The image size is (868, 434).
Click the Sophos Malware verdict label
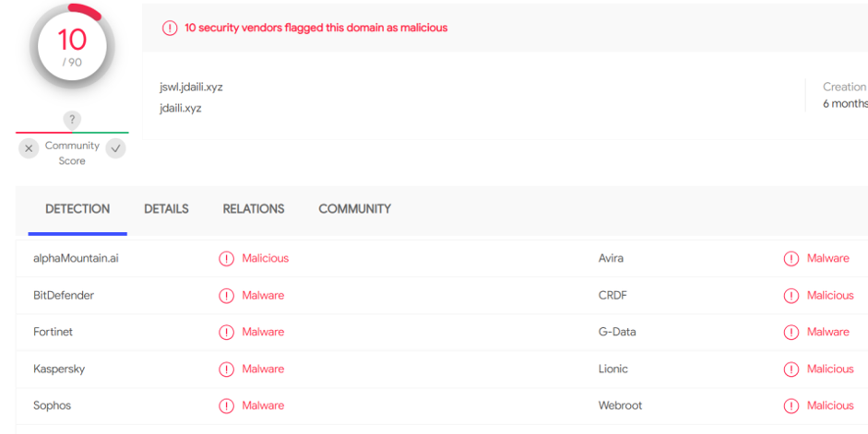pos(263,405)
